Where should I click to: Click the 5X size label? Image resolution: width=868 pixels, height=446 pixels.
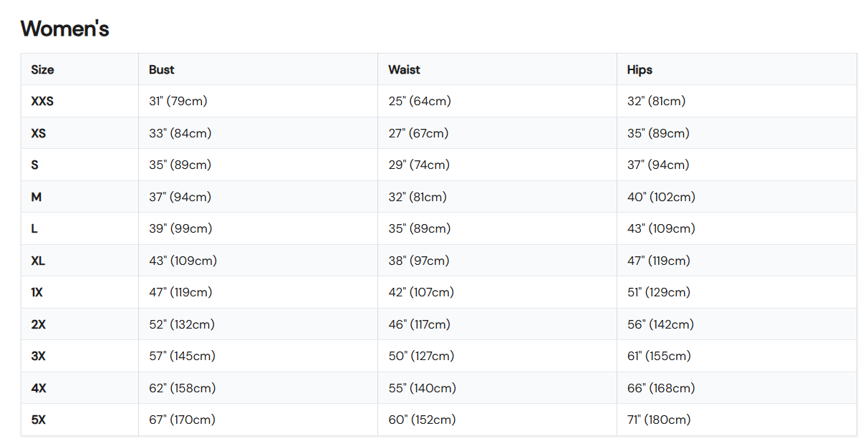click(x=39, y=420)
